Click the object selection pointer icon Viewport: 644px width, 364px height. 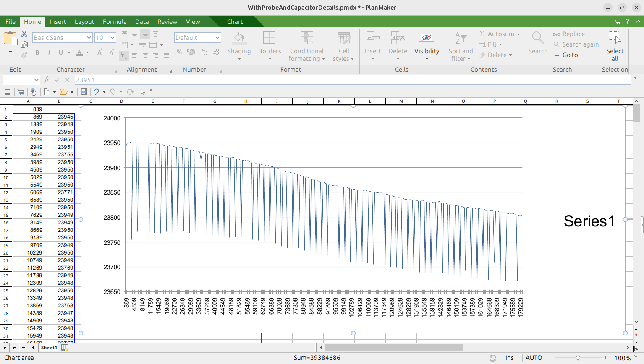pyautogui.click(x=143, y=92)
